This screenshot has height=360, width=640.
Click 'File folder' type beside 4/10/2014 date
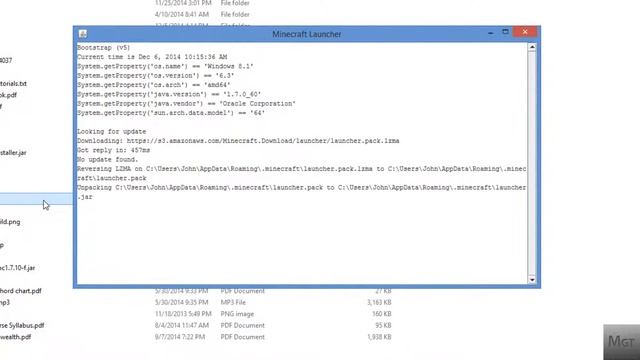click(235, 15)
